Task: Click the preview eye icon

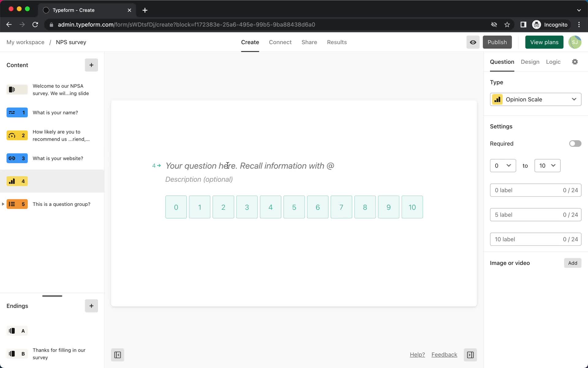Action: pyautogui.click(x=473, y=42)
